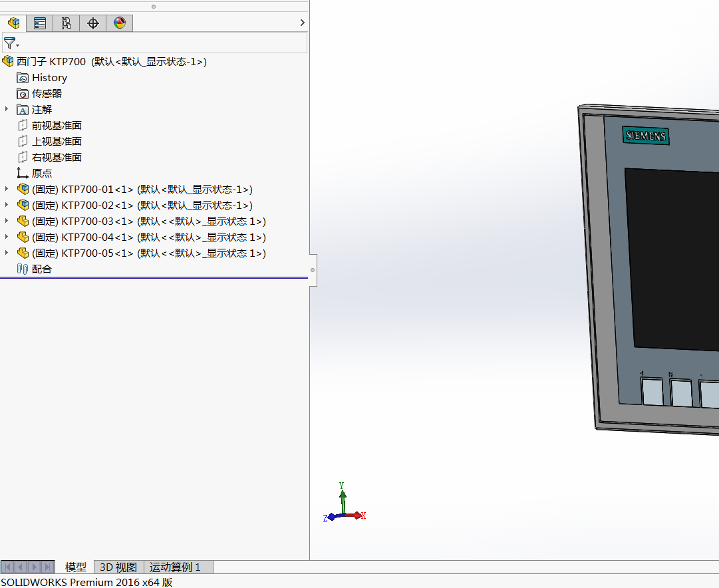Switch to the 模型 tab
This screenshot has height=588, width=719.
click(76, 567)
